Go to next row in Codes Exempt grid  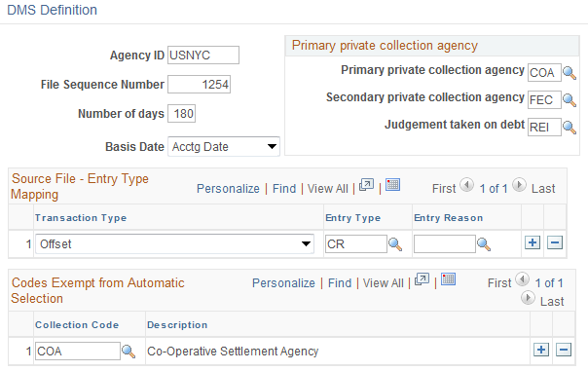point(528,298)
